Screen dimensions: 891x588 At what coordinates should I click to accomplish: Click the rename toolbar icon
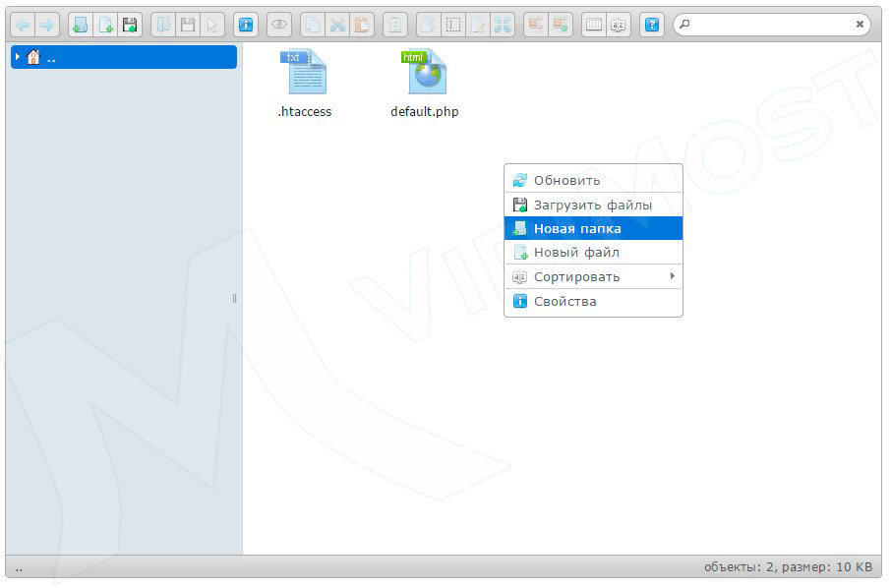453,25
